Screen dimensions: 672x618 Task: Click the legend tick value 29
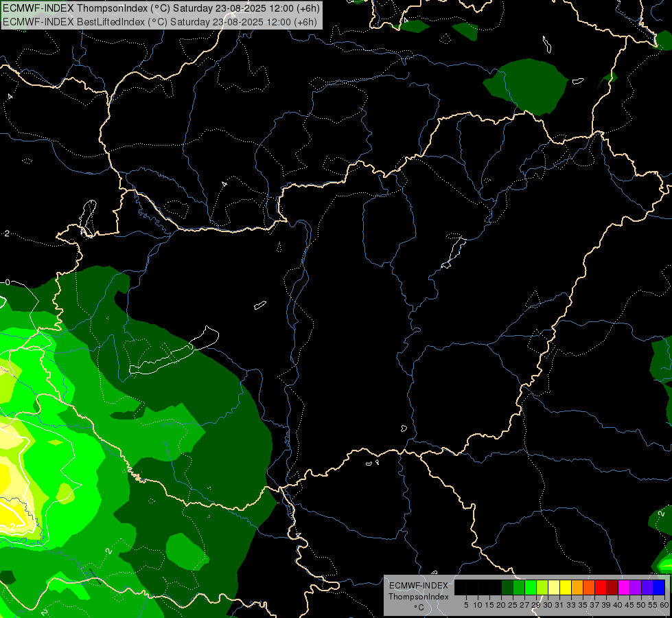click(x=536, y=605)
